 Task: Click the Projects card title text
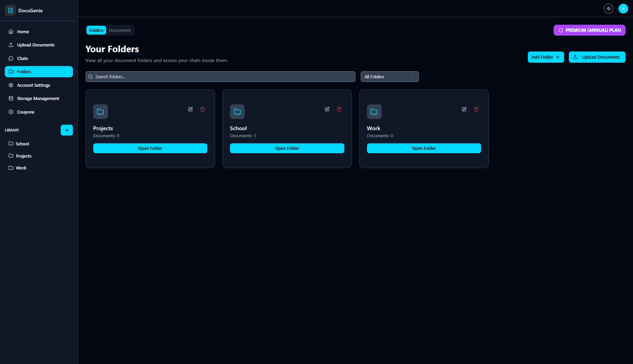[x=103, y=128]
